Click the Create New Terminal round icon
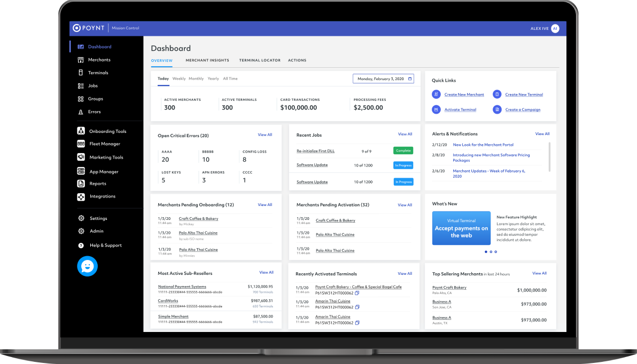637x364 pixels. 497,94
